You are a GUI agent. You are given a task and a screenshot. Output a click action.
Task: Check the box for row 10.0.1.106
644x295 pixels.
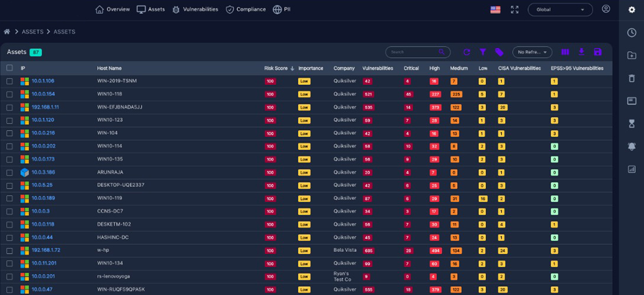[x=10, y=81]
